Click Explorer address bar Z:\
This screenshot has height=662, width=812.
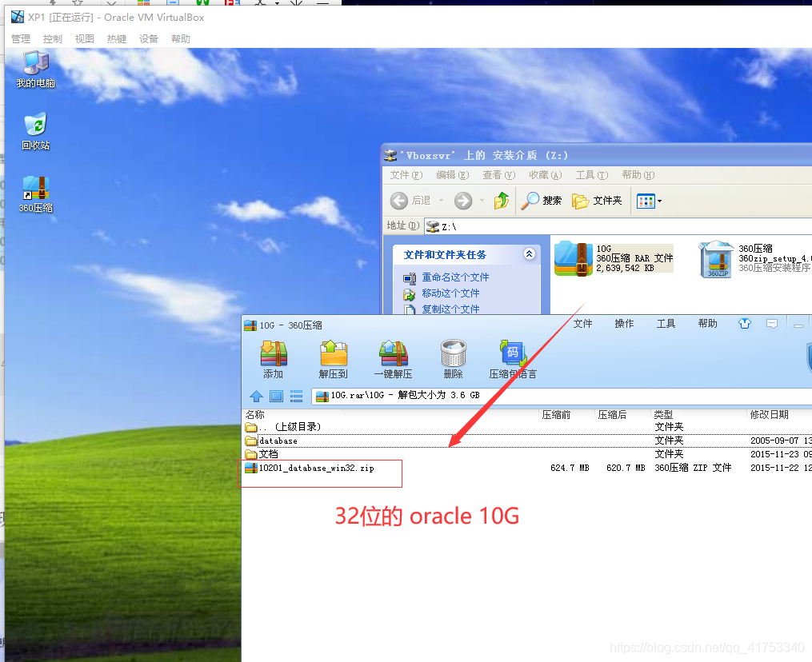tap(618, 227)
